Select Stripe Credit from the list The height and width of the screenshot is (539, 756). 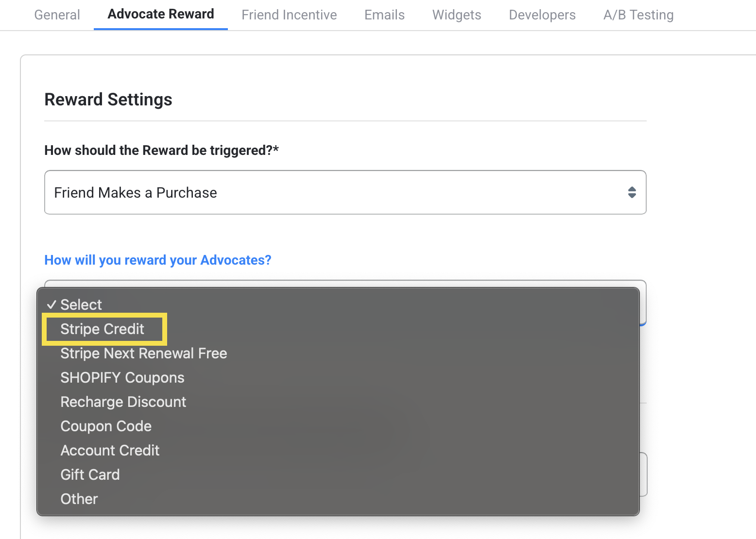338,329
